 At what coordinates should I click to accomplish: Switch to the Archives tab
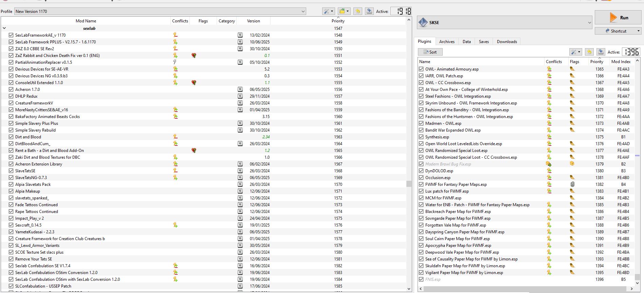pos(447,42)
